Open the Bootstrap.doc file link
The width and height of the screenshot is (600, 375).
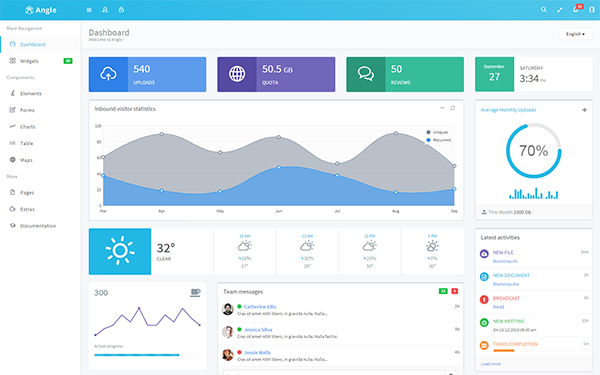(x=506, y=284)
